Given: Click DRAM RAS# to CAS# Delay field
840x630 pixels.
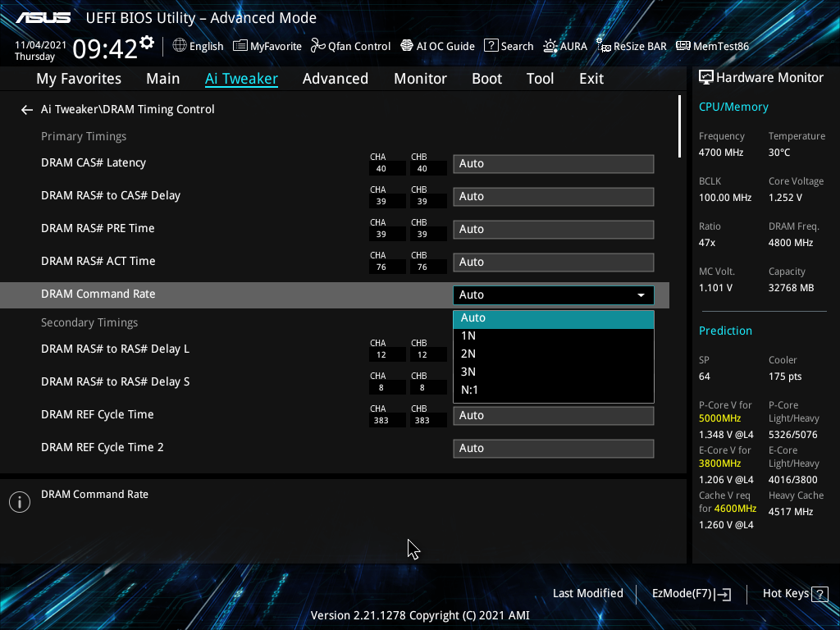Looking at the screenshot, I should click(x=554, y=197).
